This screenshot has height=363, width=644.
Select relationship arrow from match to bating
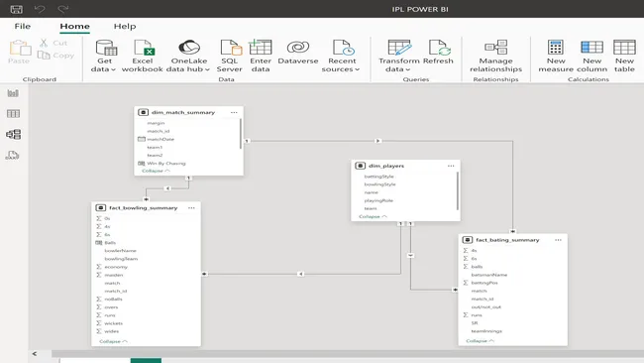click(377, 141)
